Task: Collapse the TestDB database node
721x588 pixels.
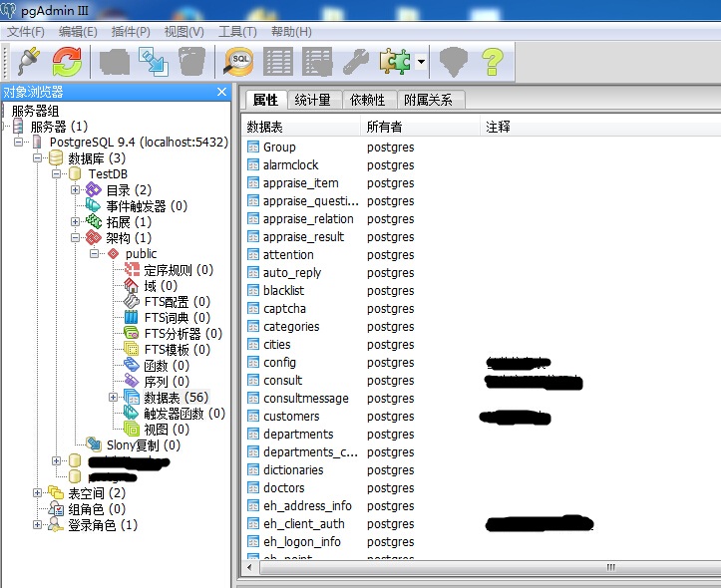Action: [x=56, y=173]
